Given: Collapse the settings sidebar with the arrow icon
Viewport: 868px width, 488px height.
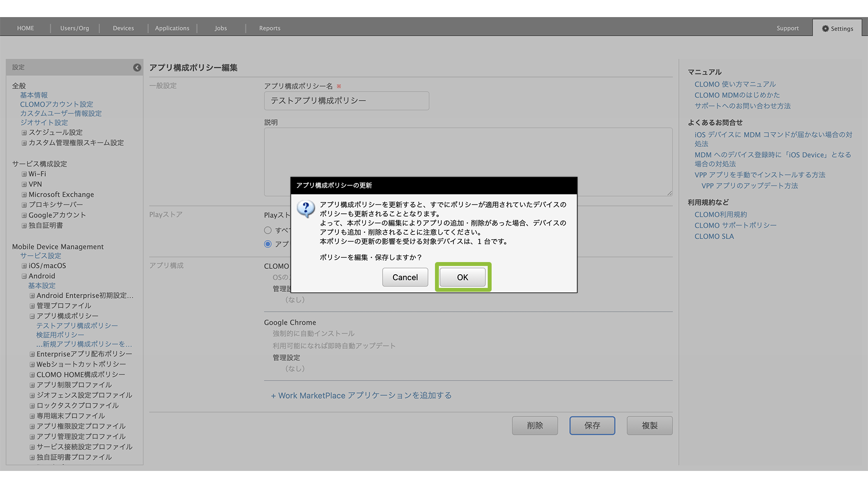Looking at the screenshot, I should [x=137, y=67].
